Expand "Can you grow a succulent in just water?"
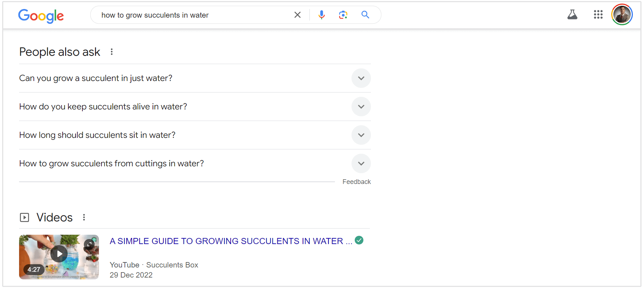The image size is (644, 288). point(361,78)
